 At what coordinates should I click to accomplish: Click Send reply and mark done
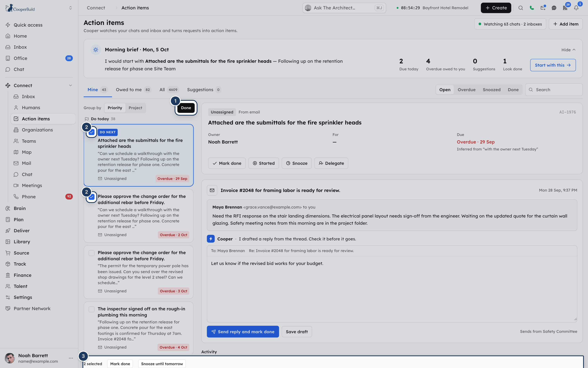(x=243, y=331)
